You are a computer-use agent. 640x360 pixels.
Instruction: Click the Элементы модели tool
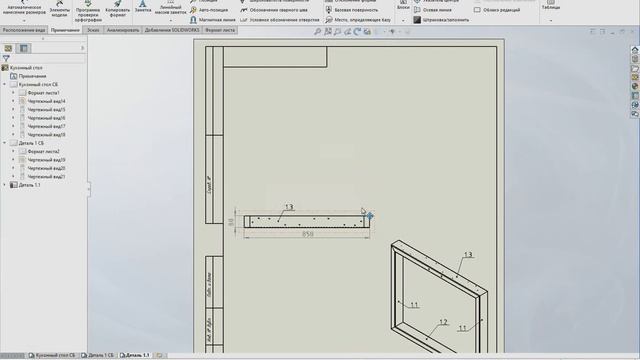tap(59, 8)
